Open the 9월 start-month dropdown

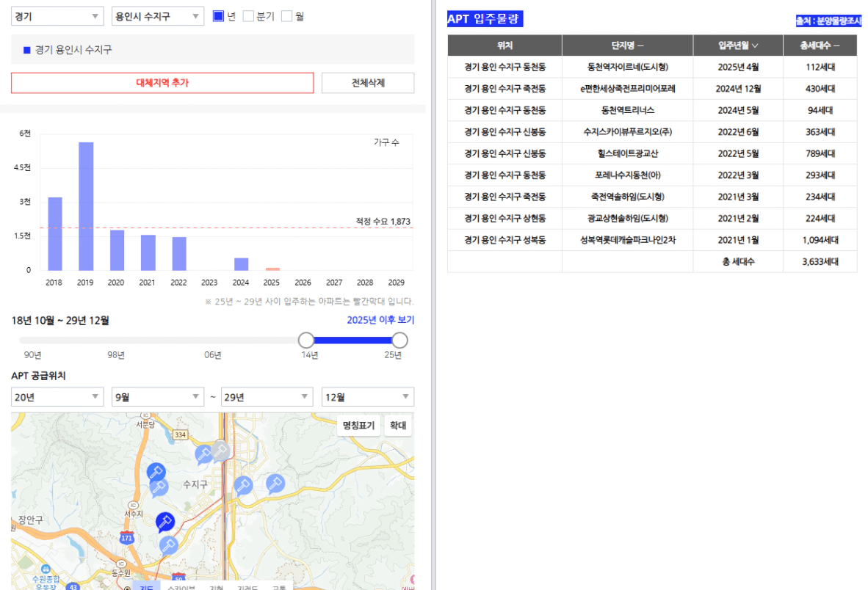(x=157, y=396)
